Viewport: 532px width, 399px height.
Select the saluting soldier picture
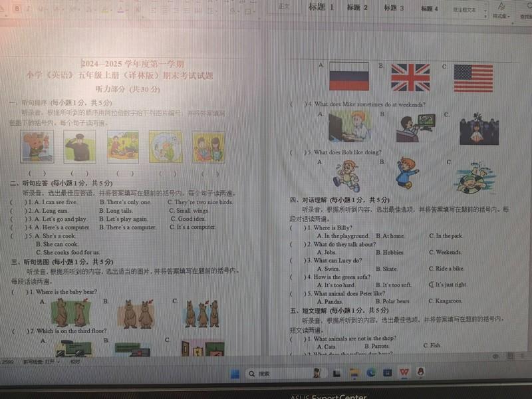[79, 146]
